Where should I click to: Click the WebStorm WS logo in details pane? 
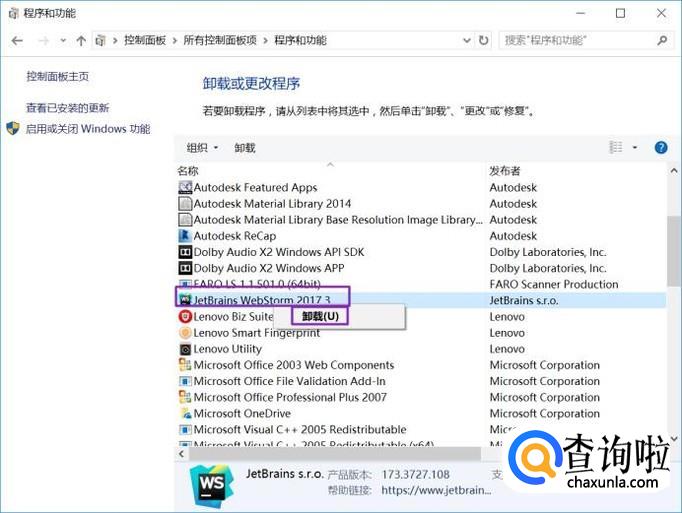(x=211, y=486)
